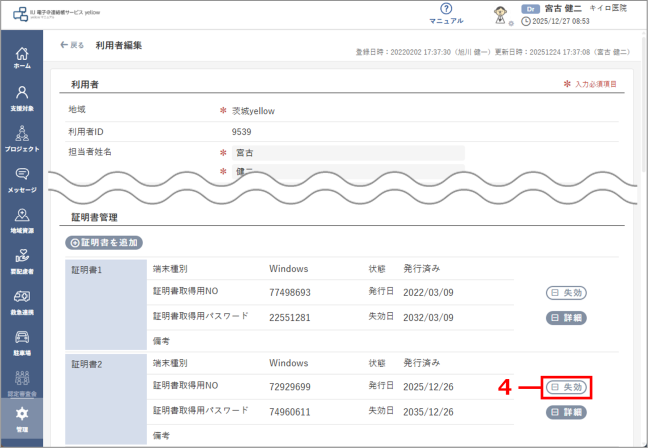This screenshot has height=448, width=648.
Task: Click 証明書を追加 button
Action: tap(105, 242)
